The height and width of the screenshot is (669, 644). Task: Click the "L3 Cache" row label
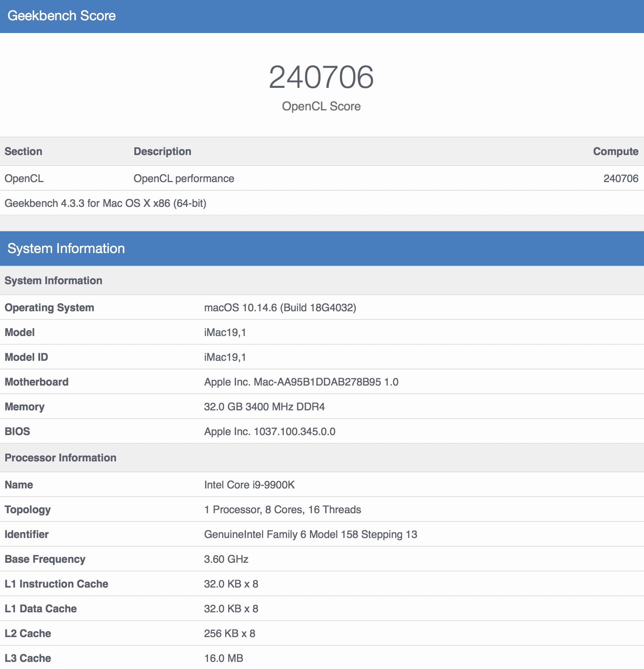[28, 658]
